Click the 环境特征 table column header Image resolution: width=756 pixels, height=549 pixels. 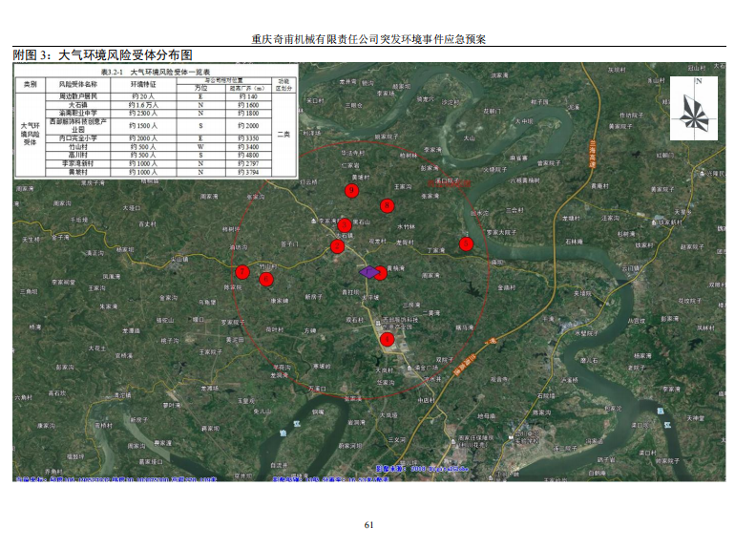point(142,84)
